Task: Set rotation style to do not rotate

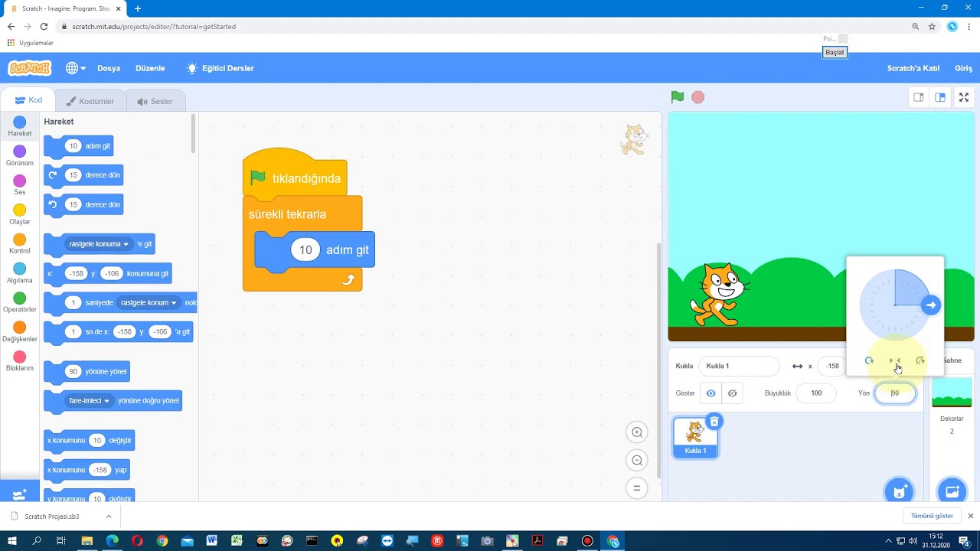Action: click(x=920, y=360)
